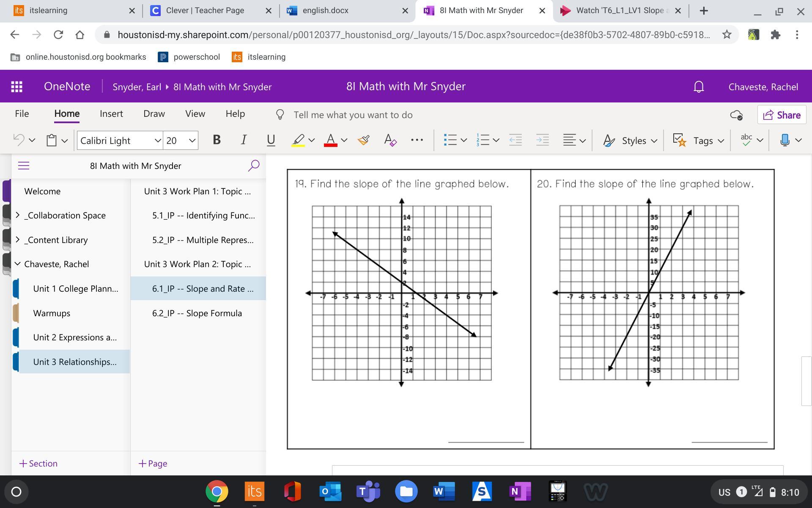Image resolution: width=812 pixels, height=508 pixels.
Task: Click the Decrease Indent icon
Action: 515,140
